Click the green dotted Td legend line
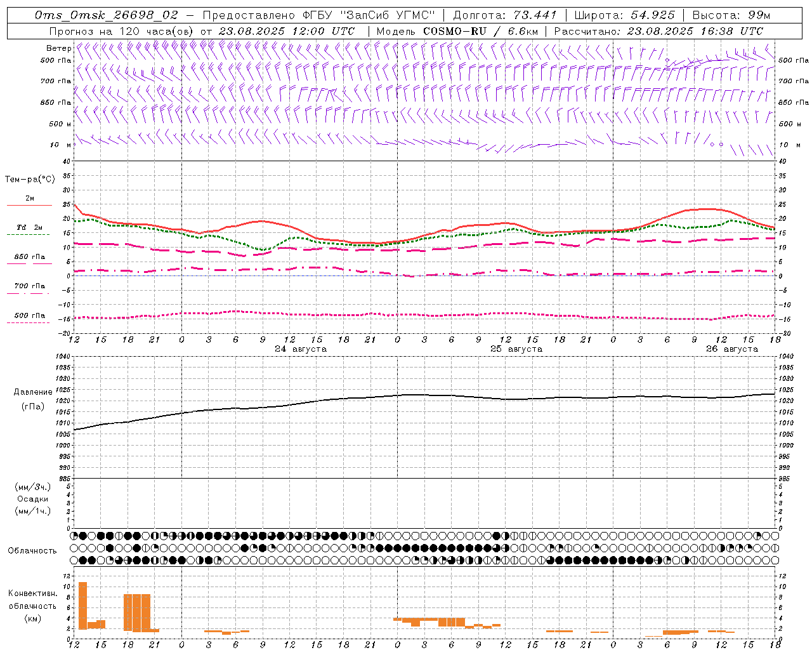Image resolution: width=812 pixels, height=650 pixels. pyautogui.click(x=29, y=234)
